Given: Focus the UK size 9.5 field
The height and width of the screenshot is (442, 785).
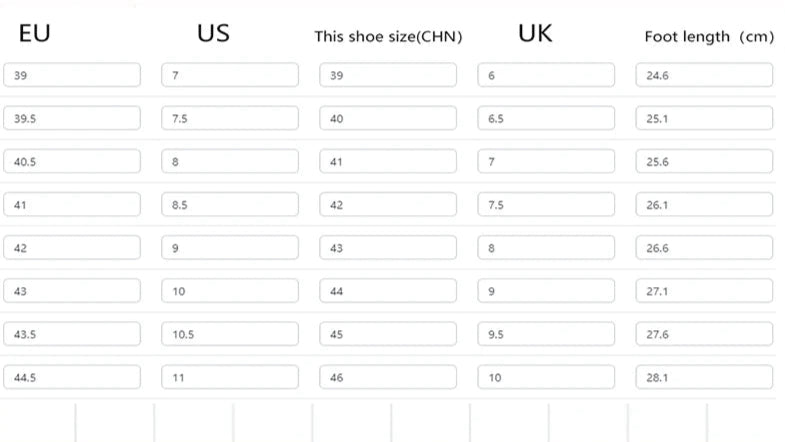Looking at the screenshot, I should [x=546, y=334].
